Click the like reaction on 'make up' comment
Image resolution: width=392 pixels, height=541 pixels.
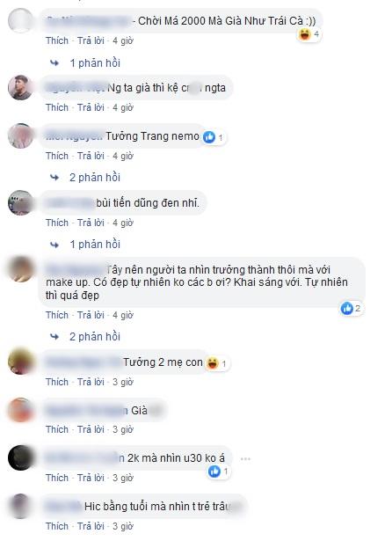pyautogui.click(x=346, y=308)
